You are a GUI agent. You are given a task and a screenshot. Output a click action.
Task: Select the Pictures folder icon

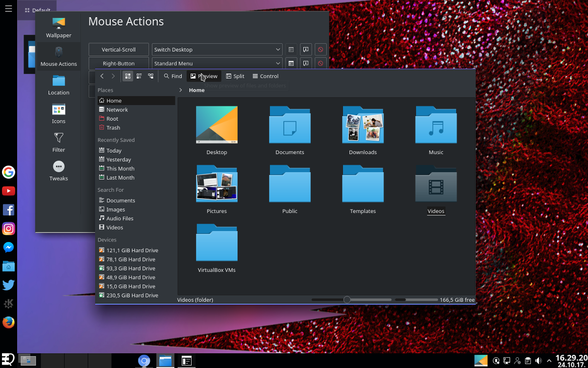(217, 184)
